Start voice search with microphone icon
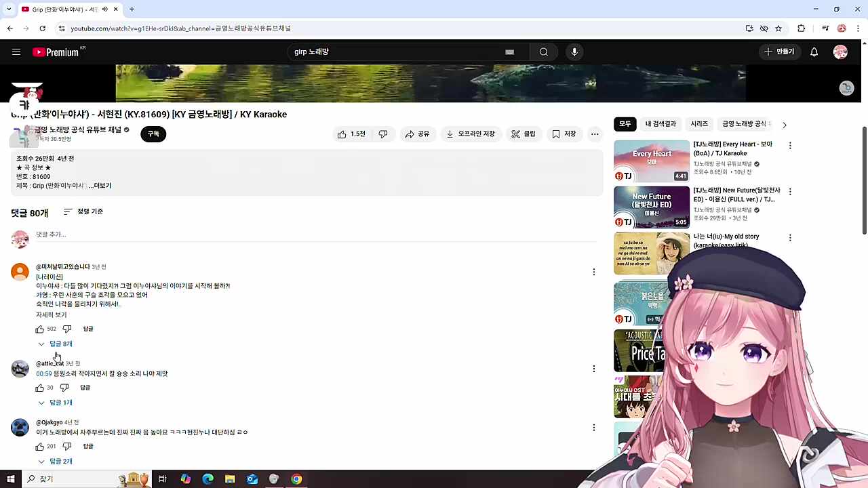Viewport: 868px width, 488px height. (574, 52)
